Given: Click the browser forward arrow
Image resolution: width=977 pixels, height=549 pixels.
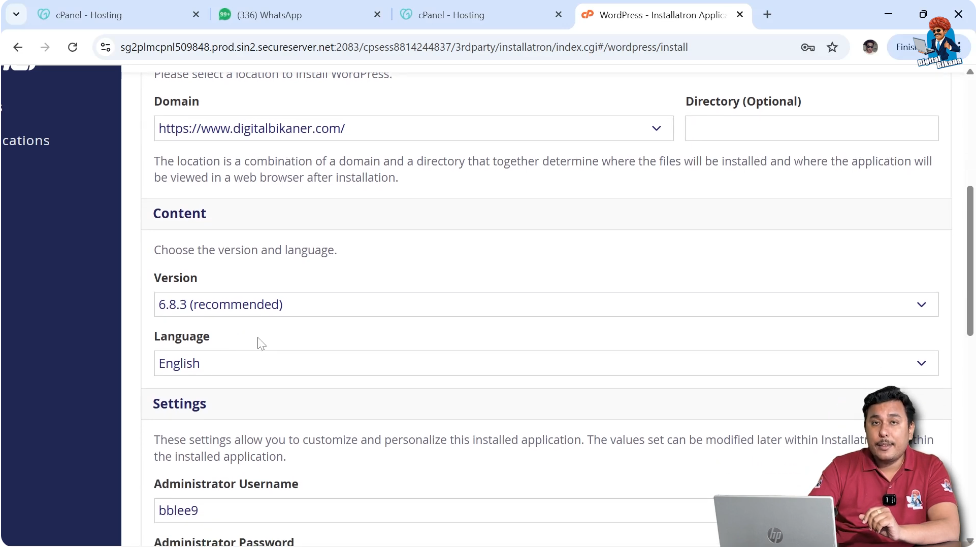Looking at the screenshot, I should tap(45, 47).
